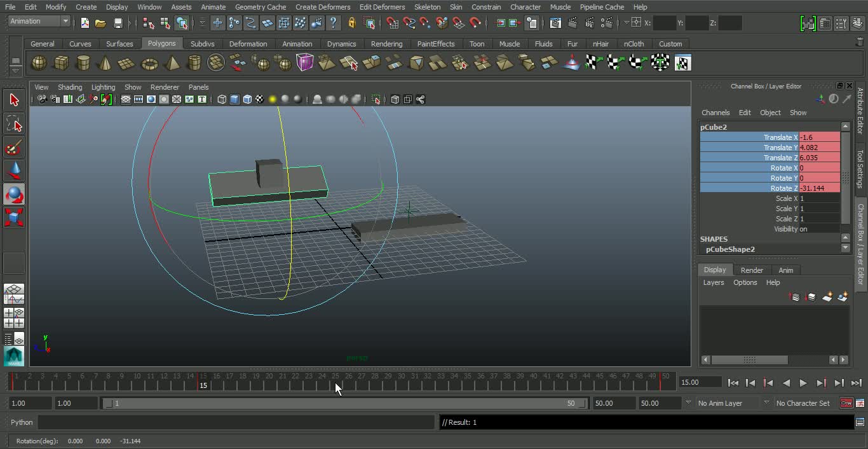Select the Paint Selection Tool in toolbox
The width and height of the screenshot is (868, 449).
click(x=14, y=148)
